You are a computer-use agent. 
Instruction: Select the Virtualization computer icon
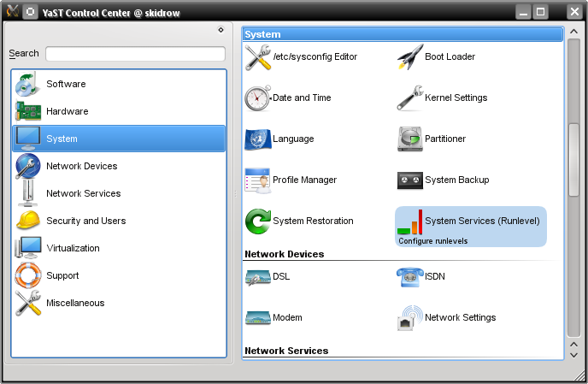pos(27,248)
